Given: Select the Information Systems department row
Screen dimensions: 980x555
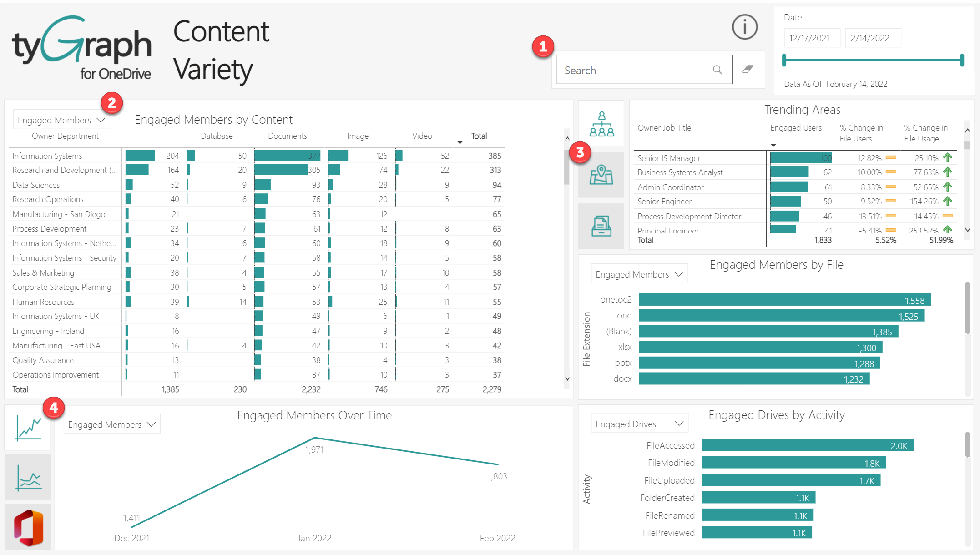Looking at the screenshot, I should pos(47,156).
